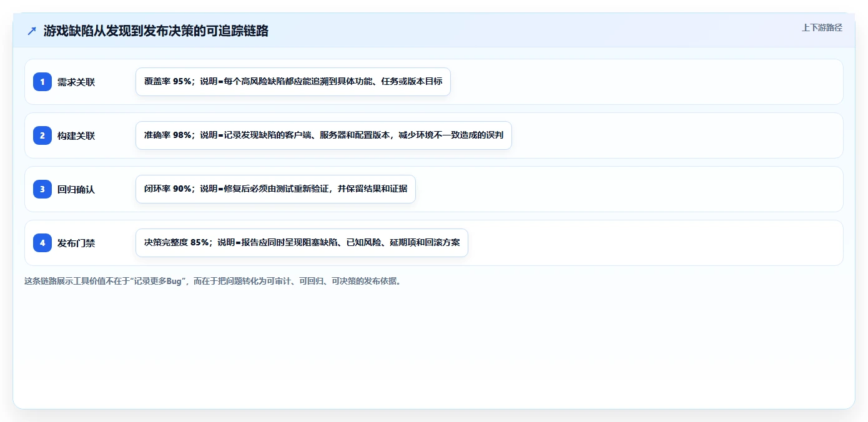
Task: Click the title 游戏缺陷从发现到发布决策的可追踪链路
Action: click(x=156, y=31)
